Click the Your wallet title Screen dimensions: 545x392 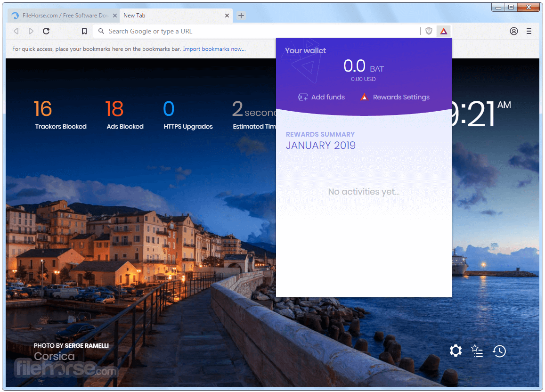tap(305, 51)
